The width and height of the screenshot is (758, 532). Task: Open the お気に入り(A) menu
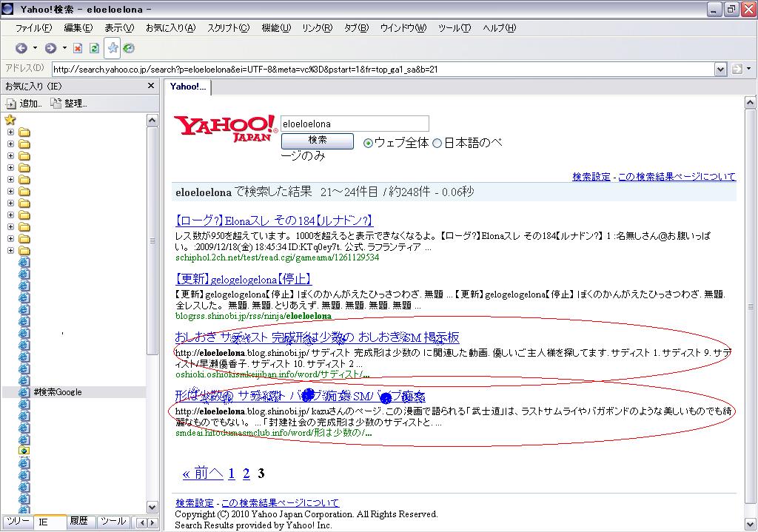coord(171,28)
